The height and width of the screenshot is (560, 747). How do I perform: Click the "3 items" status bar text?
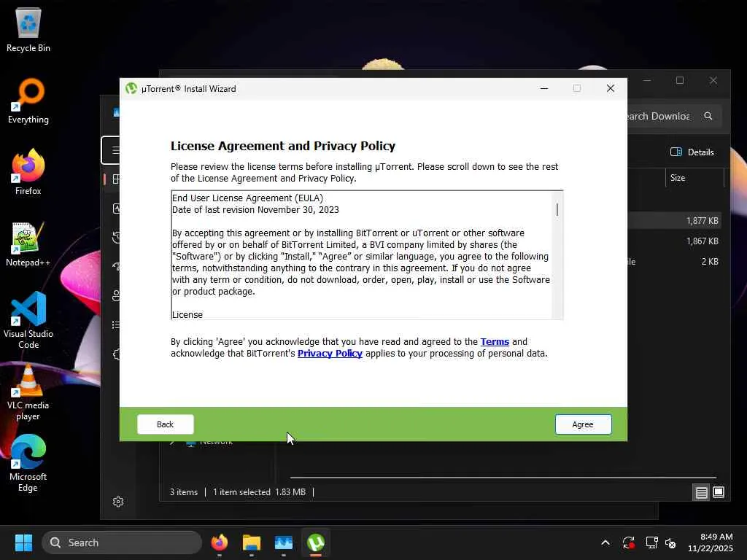(184, 492)
